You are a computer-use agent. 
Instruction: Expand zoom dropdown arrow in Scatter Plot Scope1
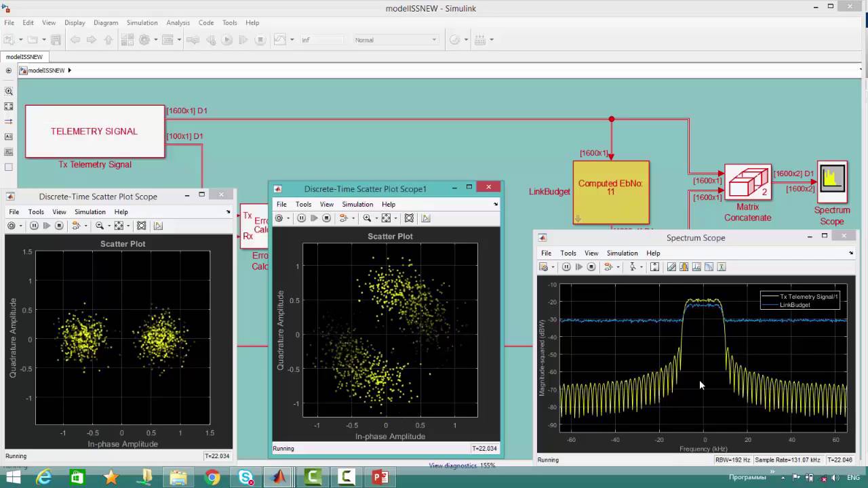click(x=375, y=218)
